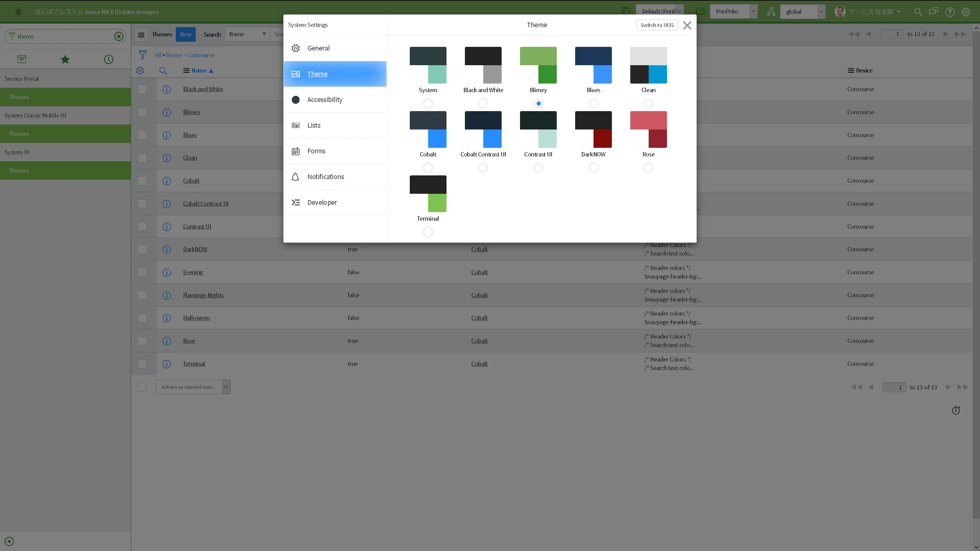Check the Halloween row checkbox
The image size is (980, 551).
click(x=142, y=318)
